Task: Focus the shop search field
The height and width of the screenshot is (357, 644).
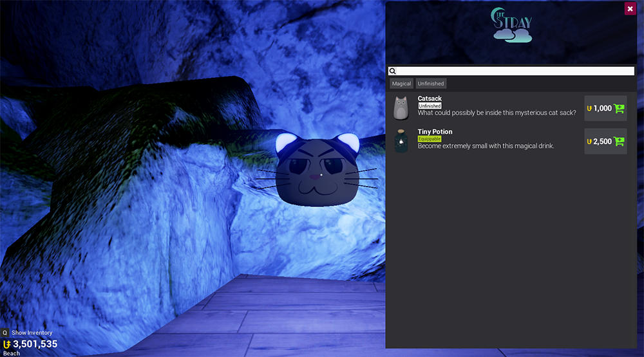Action: point(511,71)
